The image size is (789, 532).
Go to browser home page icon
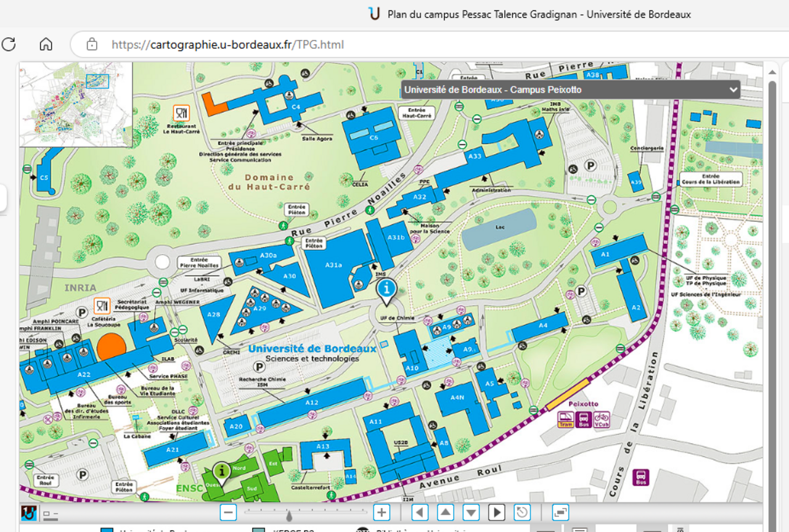[46, 44]
